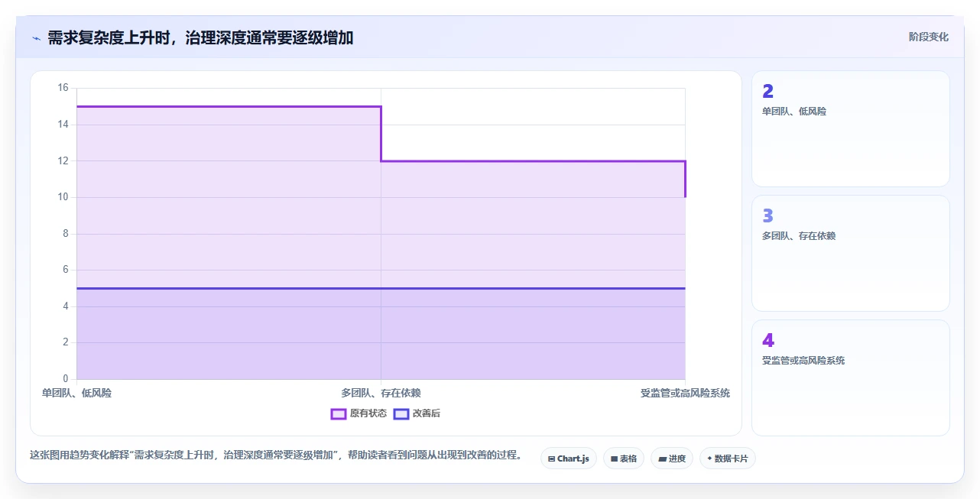Screen dimensions: 980x499
Task: Click the number 4 in third card
Action: point(768,340)
